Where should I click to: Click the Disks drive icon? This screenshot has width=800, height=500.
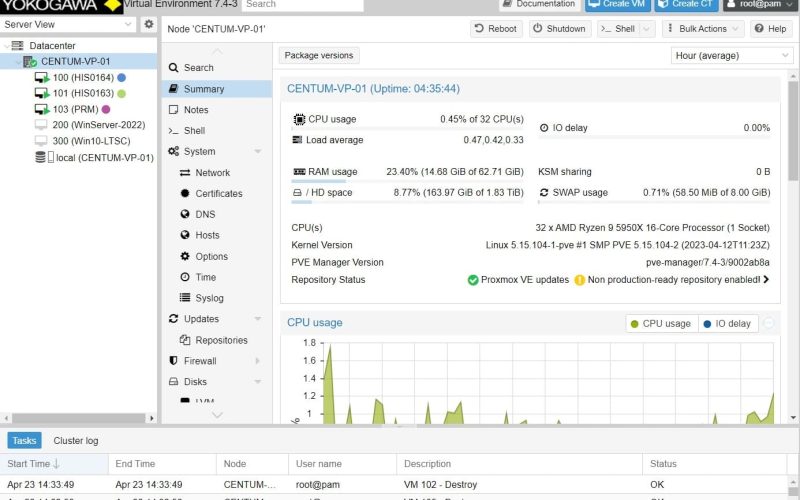(173, 382)
